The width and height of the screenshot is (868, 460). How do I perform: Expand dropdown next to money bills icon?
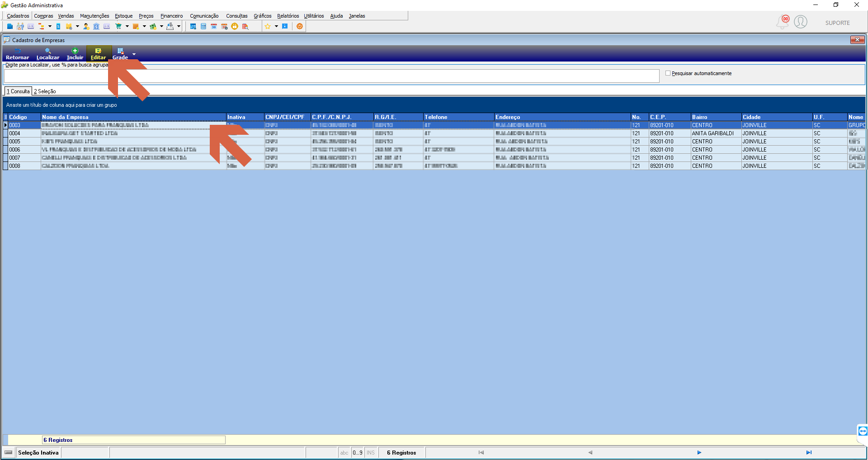pyautogui.click(x=161, y=27)
